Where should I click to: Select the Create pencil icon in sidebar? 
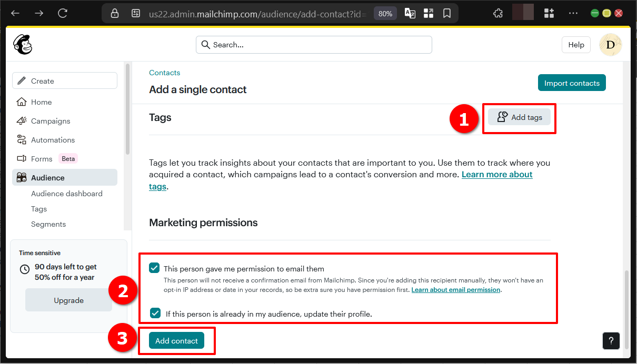point(22,80)
